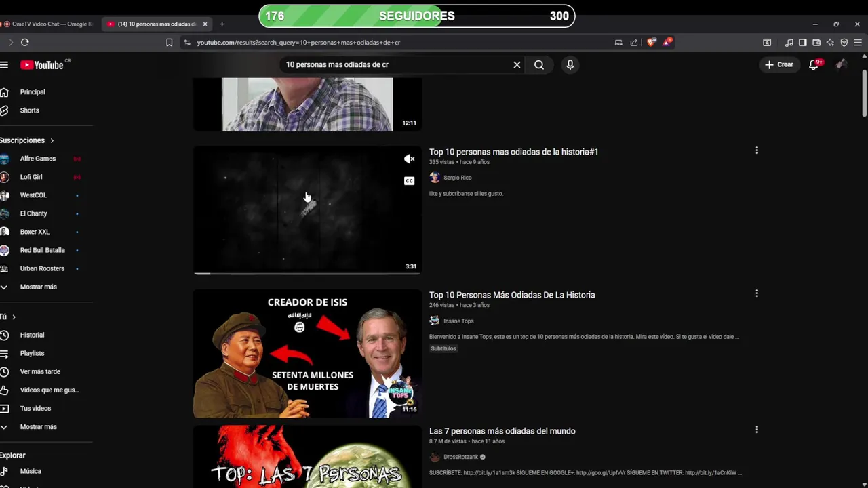The image size is (868, 488).
Task: Open Ver más tarde list
Action: pyautogui.click(x=40, y=371)
